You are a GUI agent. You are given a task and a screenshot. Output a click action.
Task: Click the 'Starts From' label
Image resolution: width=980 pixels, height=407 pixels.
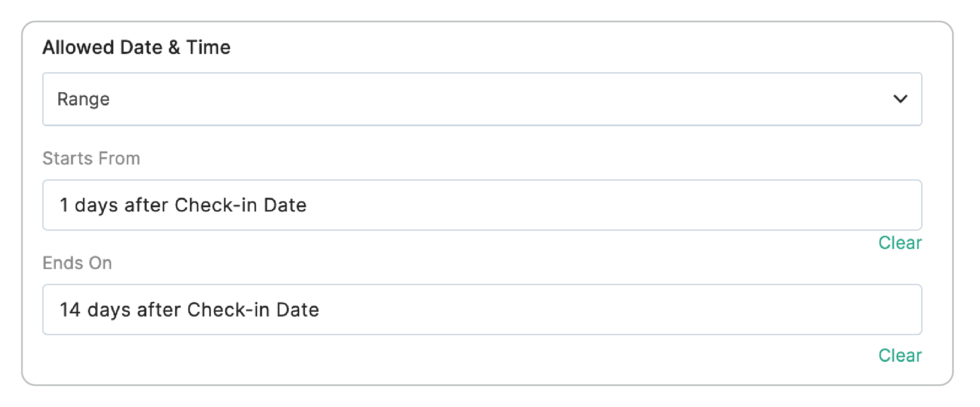tap(91, 158)
